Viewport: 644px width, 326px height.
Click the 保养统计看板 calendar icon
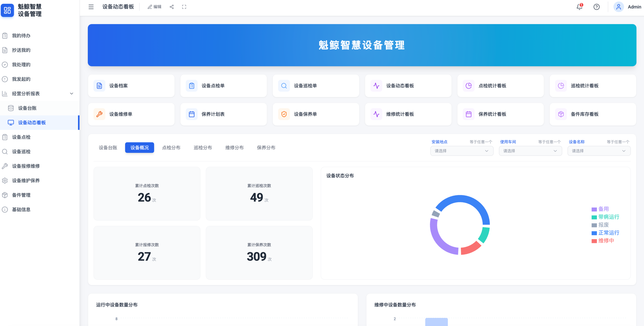coord(469,114)
